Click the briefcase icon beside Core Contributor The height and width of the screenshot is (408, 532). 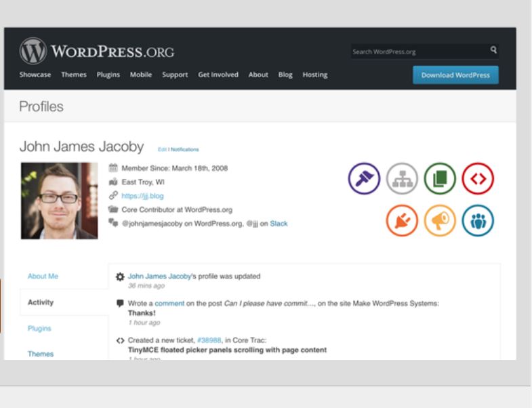tap(113, 209)
